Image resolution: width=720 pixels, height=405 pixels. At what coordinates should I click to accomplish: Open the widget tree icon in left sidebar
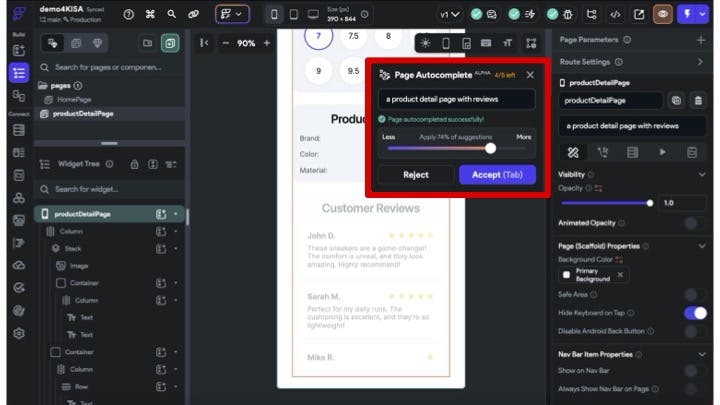pyautogui.click(x=19, y=73)
